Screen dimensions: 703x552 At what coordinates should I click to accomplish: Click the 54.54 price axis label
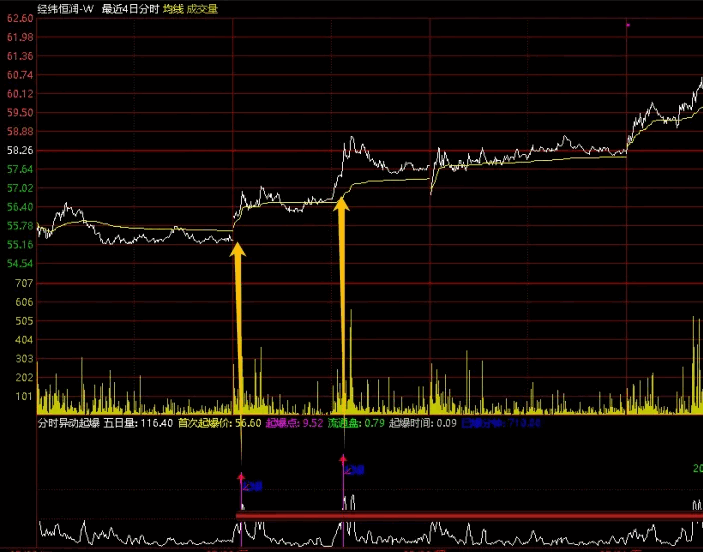[x=20, y=263]
